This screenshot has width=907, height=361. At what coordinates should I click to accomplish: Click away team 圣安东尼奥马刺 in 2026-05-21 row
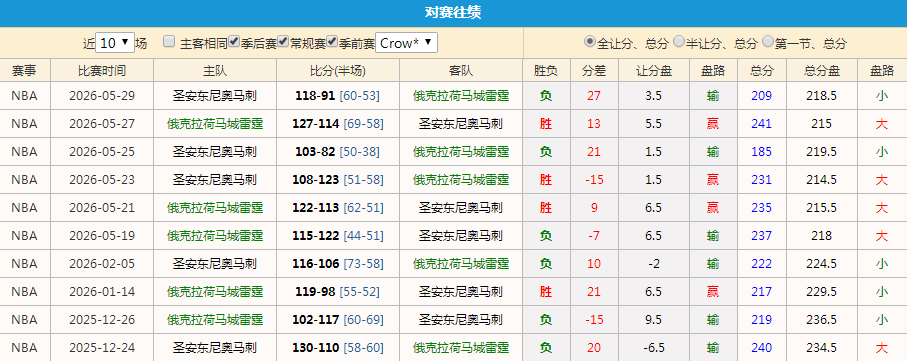coord(461,208)
